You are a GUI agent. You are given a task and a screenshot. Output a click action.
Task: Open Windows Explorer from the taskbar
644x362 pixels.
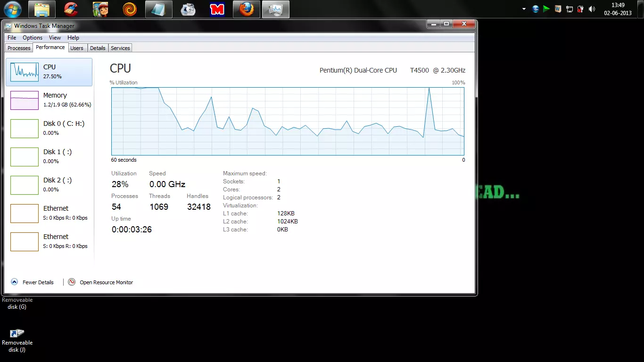pyautogui.click(x=42, y=9)
